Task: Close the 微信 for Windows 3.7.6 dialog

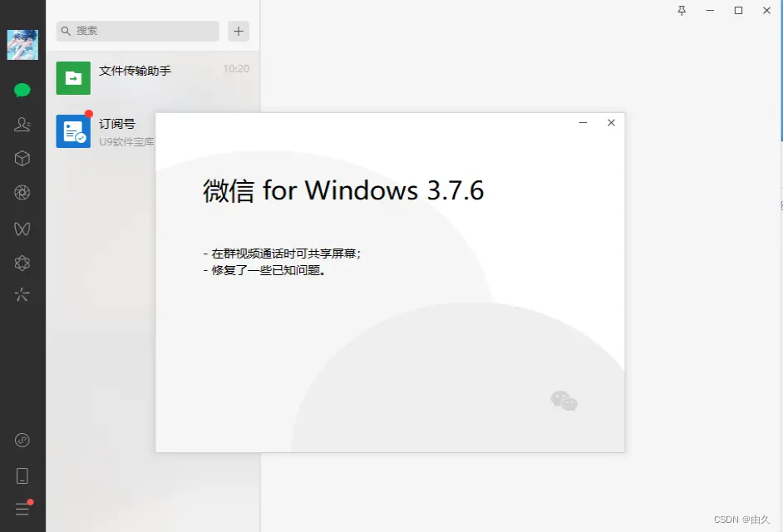Action: click(611, 122)
